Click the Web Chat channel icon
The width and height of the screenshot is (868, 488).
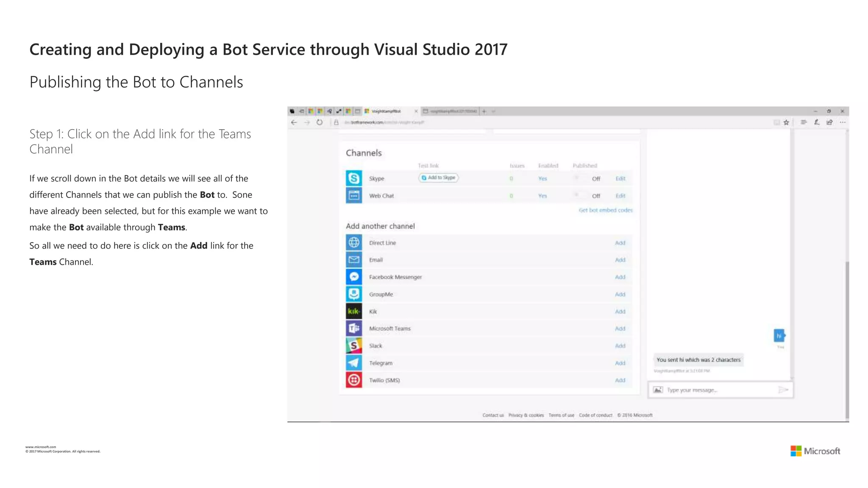tap(354, 196)
